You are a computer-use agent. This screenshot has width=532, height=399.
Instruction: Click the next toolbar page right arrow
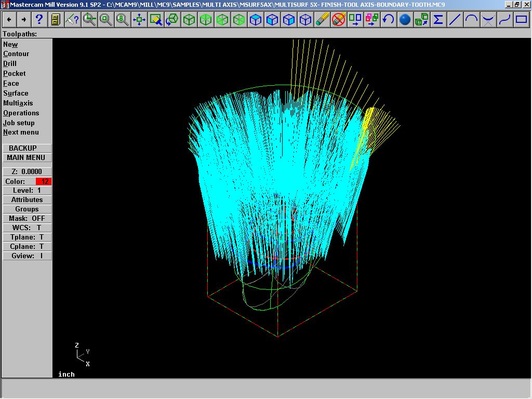click(24, 20)
